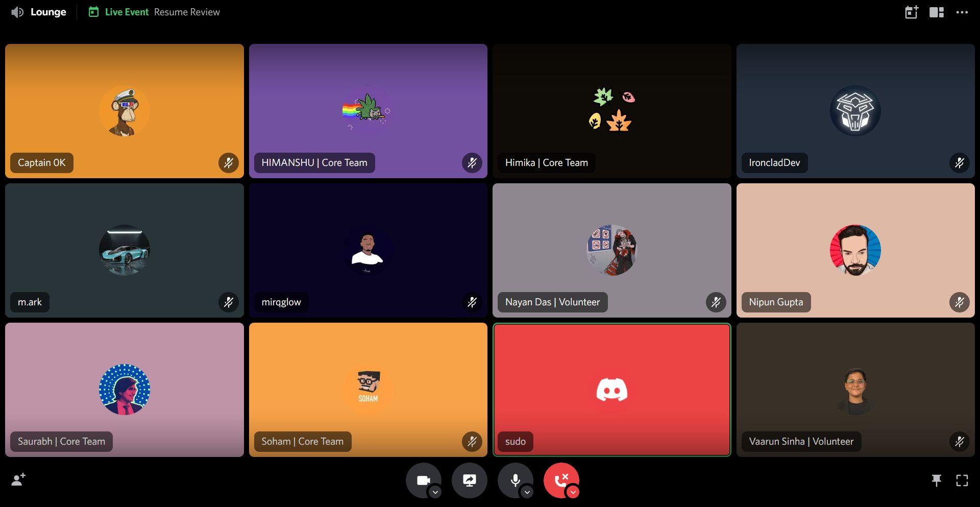This screenshot has height=507, width=980.
Task: Select Vaarun Sinha's photo avatar
Action: [x=855, y=390]
